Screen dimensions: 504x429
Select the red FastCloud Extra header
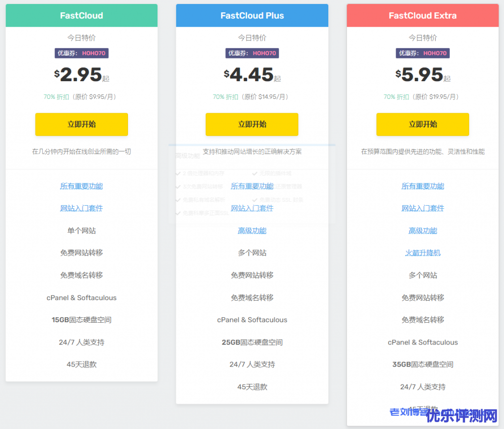point(422,16)
